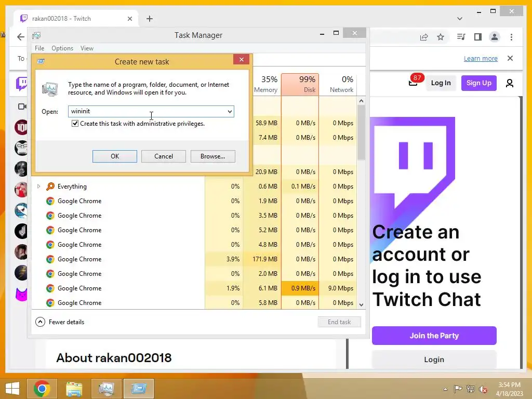Cancel the Create new task dialog
The height and width of the screenshot is (399, 532).
tap(164, 156)
